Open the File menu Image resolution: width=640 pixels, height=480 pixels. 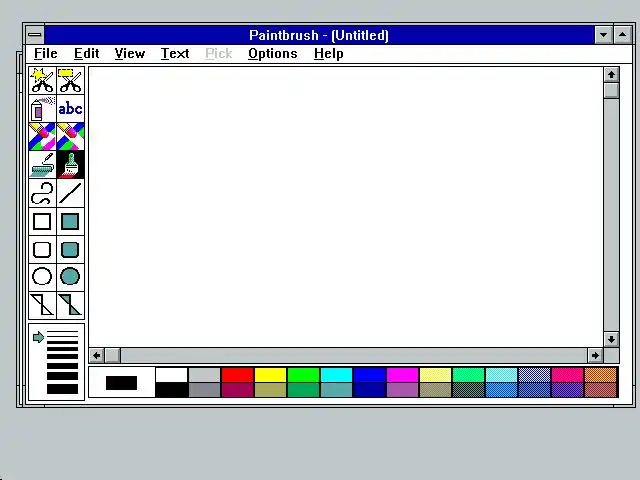45,53
